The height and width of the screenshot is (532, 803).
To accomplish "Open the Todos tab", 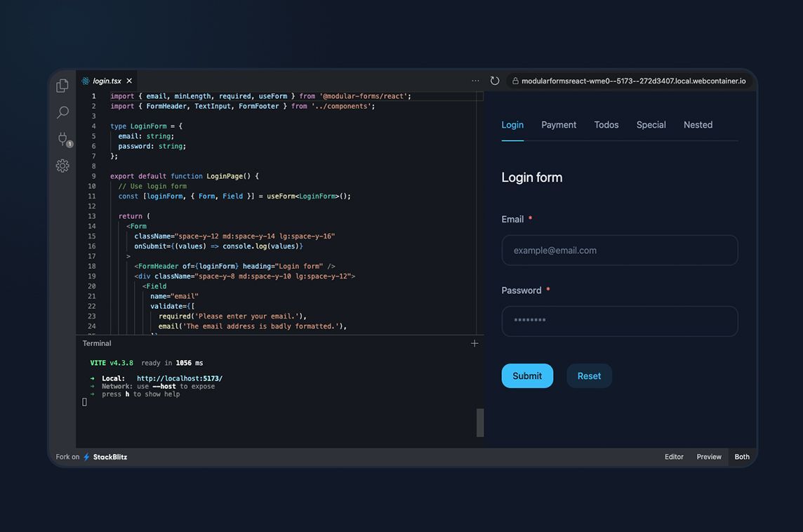I will coord(606,124).
